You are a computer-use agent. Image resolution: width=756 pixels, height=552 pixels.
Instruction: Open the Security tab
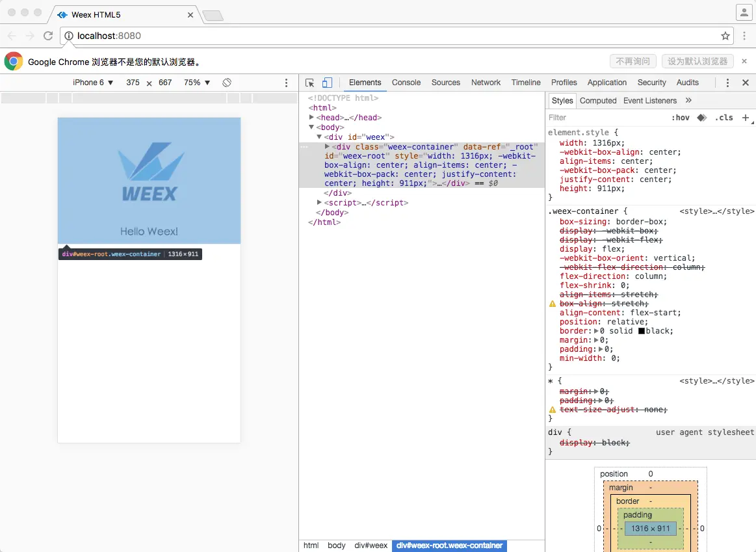pos(651,83)
